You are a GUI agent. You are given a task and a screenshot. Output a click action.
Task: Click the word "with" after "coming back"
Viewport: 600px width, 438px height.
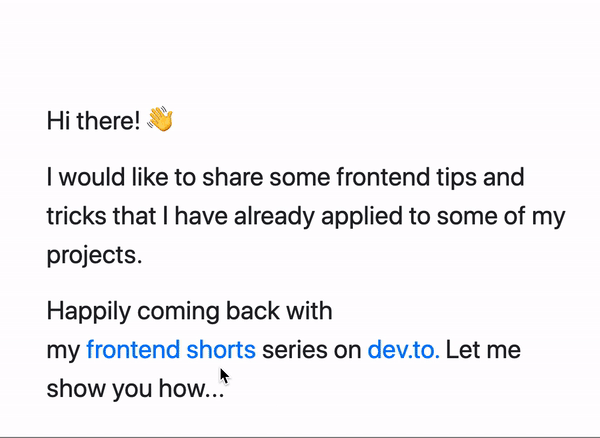[310, 312]
